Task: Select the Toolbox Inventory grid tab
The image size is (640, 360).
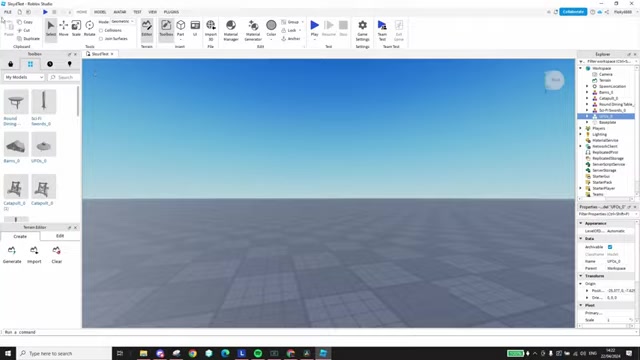Action: coord(30,64)
